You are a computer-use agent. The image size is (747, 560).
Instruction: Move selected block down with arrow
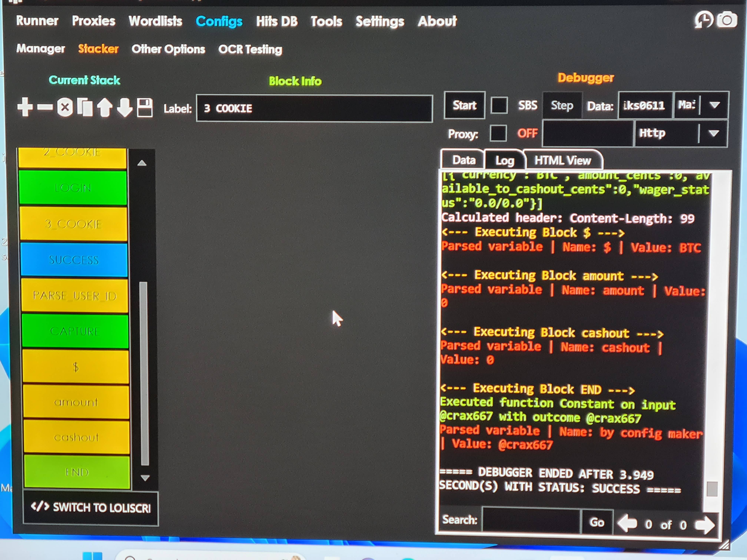point(125,108)
